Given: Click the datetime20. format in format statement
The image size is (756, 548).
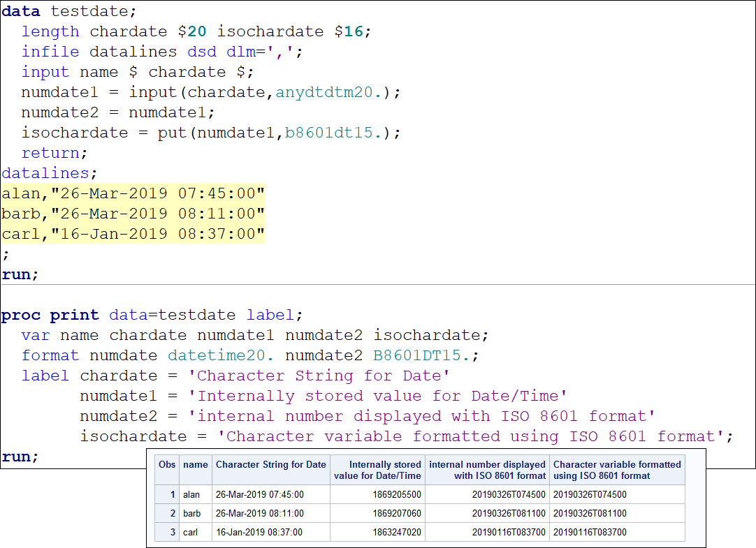Looking at the screenshot, I should [221, 355].
